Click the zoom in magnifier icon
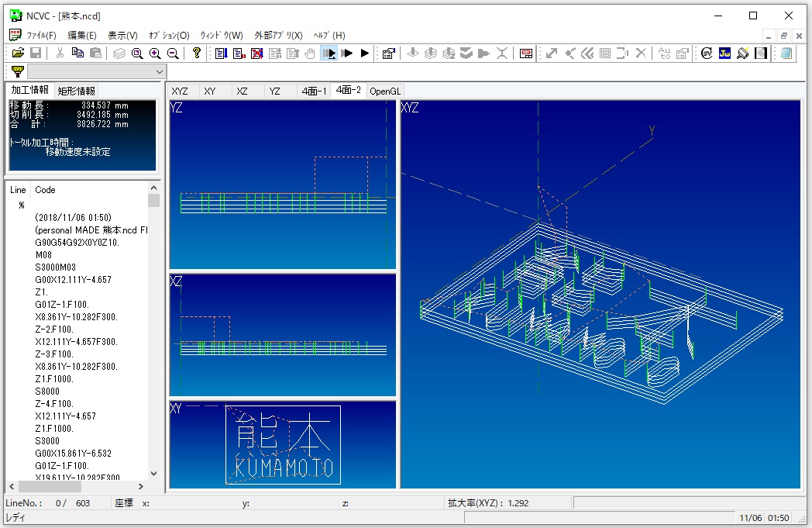Viewport: 812px width, 528px height. click(155, 53)
